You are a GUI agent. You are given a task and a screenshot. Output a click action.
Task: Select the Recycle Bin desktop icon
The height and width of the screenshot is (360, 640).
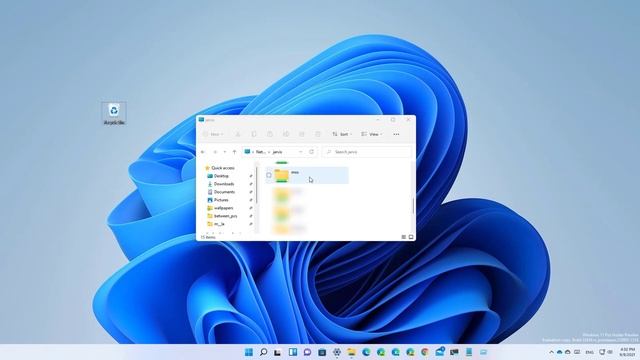pos(114,113)
